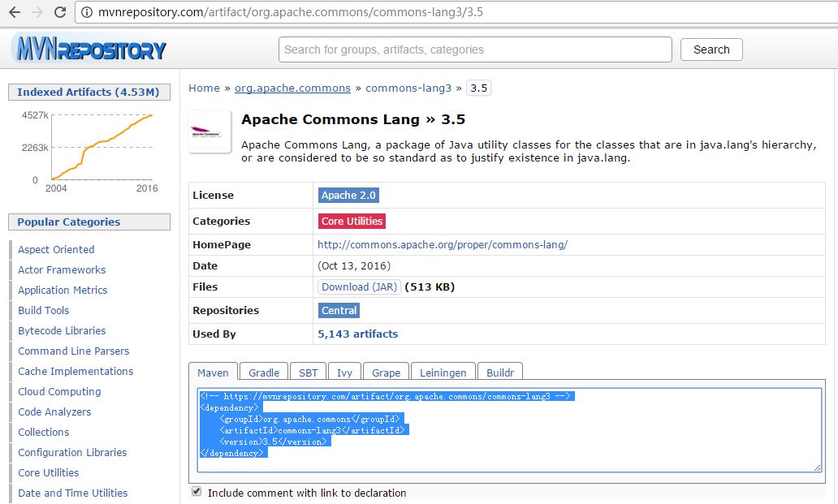838x504 pixels.
Task: Switch to the Gradle tab
Action: [264, 373]
